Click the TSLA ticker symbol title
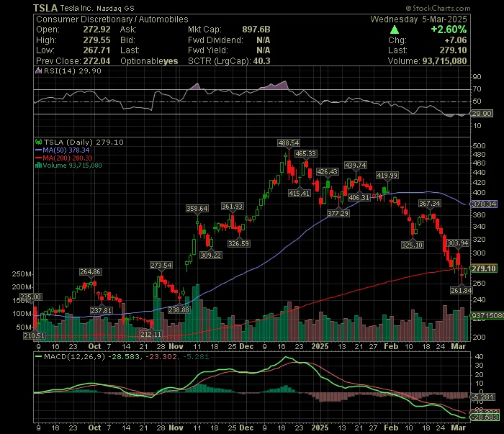Viewport: 504px width, 434px height. coord(45,8)
